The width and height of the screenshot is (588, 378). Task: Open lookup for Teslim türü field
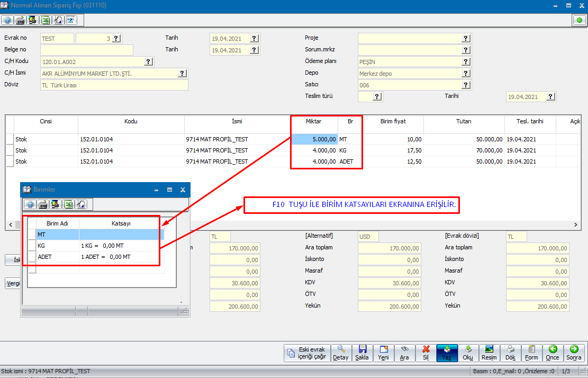[x=377, y=96]
